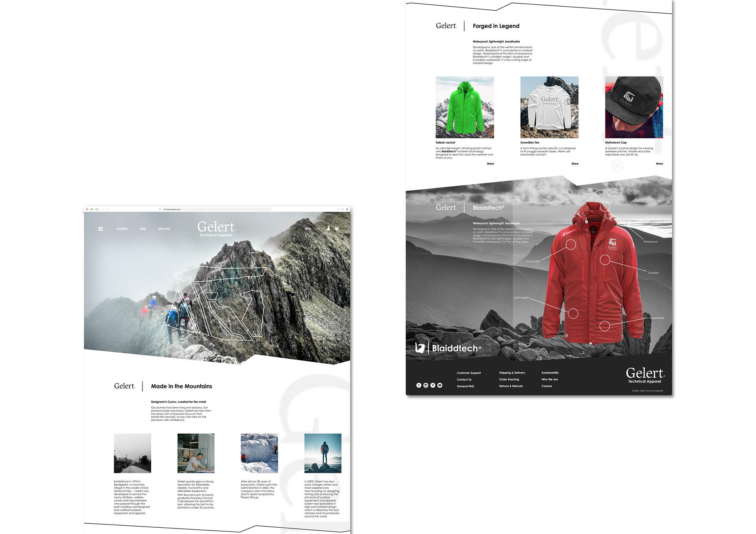The image size is (756, 534).
Task: Open the Customer Support footer link
Action: pyautogui.click(x=469, y=373)
